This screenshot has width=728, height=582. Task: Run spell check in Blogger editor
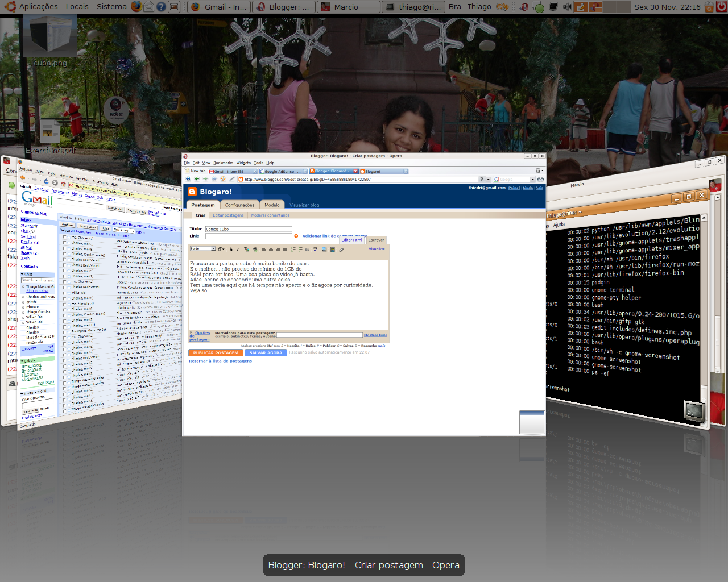point(315,250)
